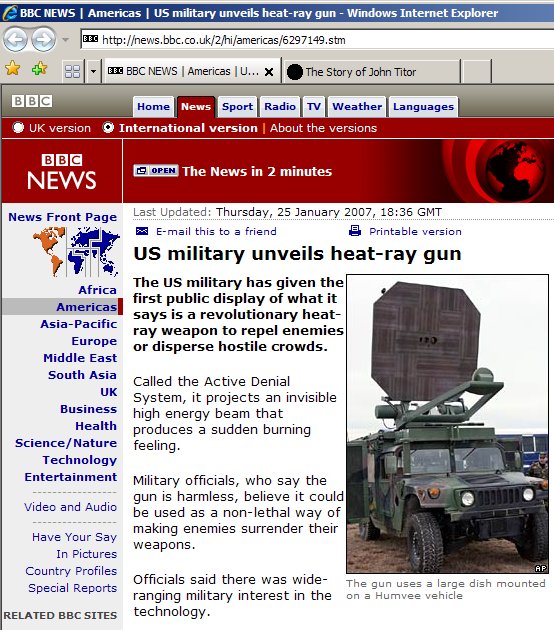Image resolution: width=554 pixels, height=630 pixels.
Task: Open the Science/Nature section
Action: pos(66,443)
